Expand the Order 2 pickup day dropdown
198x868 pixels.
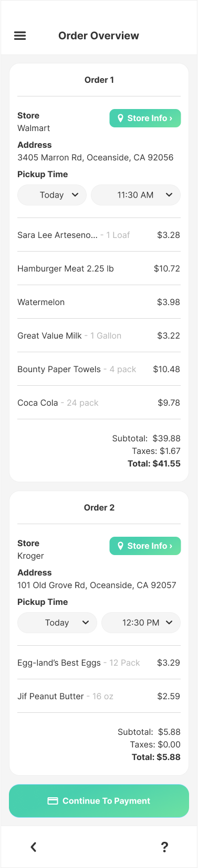(x=57, y=623)
